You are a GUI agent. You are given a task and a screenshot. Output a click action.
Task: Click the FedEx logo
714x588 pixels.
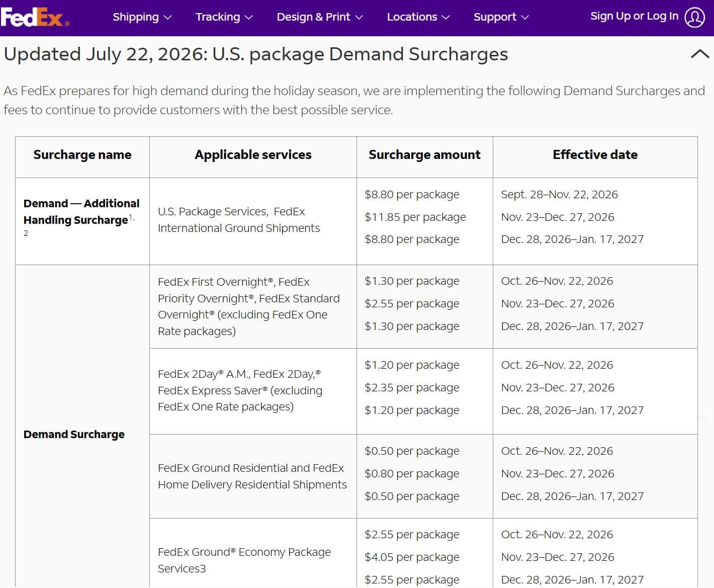(x=34, y=17)
